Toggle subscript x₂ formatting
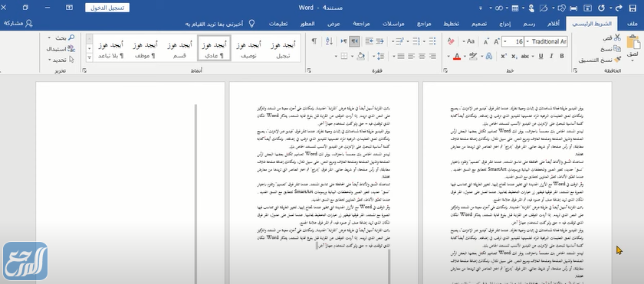The image size is (644, 284). [514, 56]
